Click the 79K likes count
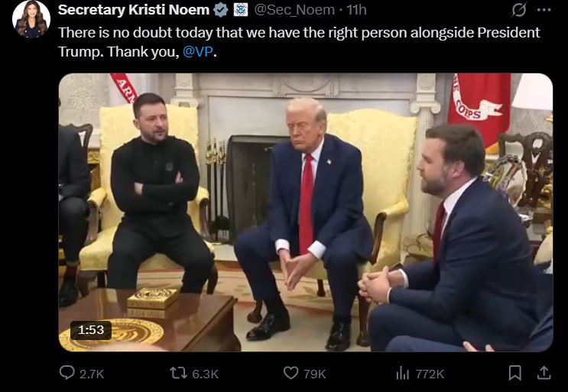Image resolution: width=568 pixels, height=392 pixels. pyautogui.click(x=315, y=374)
